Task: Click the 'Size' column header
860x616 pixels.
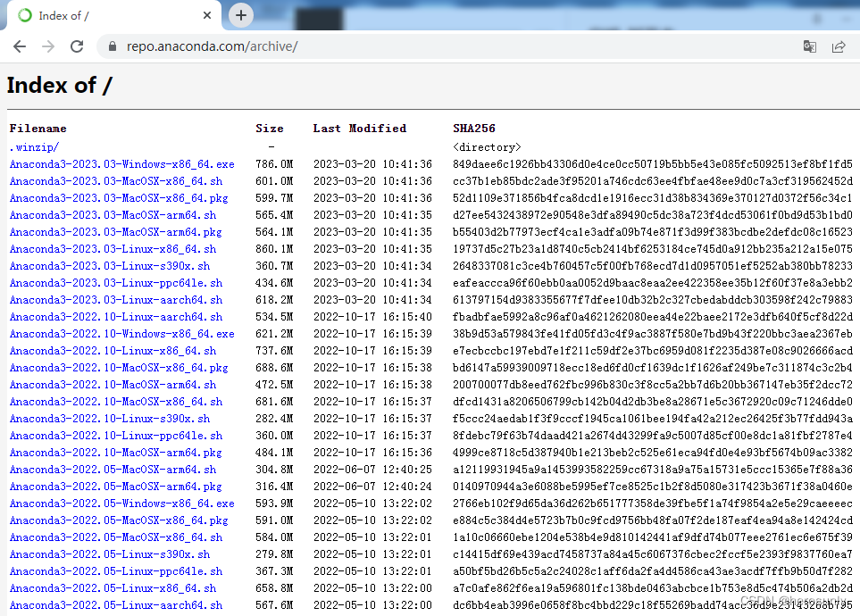Action: [270, 129]
